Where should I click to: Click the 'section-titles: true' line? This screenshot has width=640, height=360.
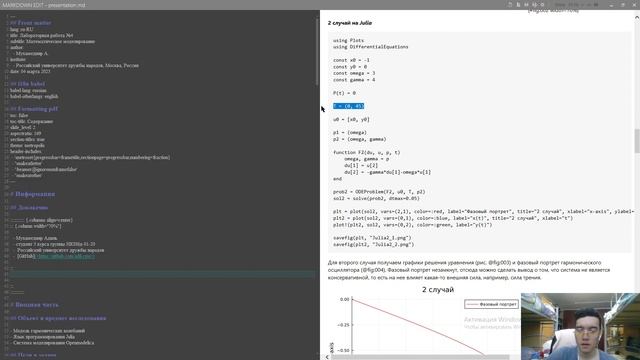click(27, 139)
